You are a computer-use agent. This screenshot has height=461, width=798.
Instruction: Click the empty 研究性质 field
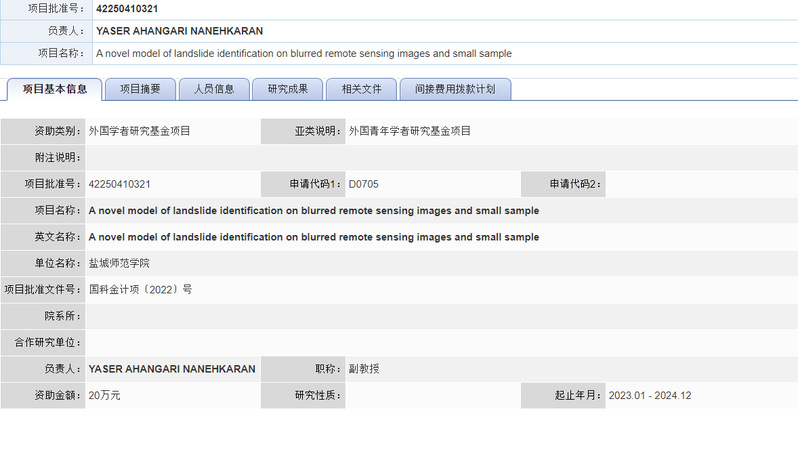click(x=431, y=395)
